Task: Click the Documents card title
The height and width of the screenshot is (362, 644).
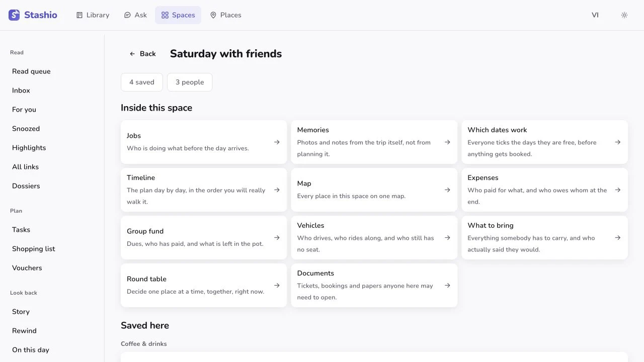Action: tap(315, 273)
